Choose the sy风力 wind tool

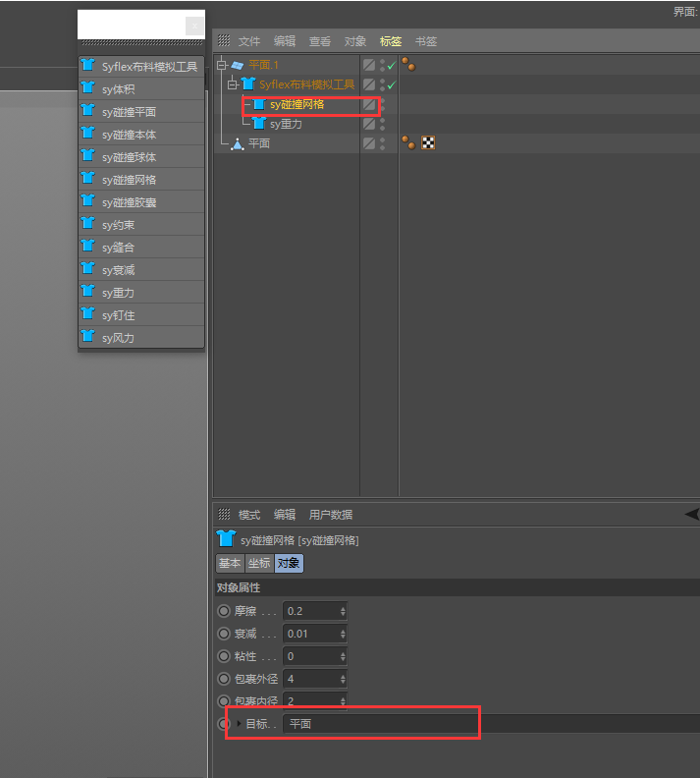141,337
